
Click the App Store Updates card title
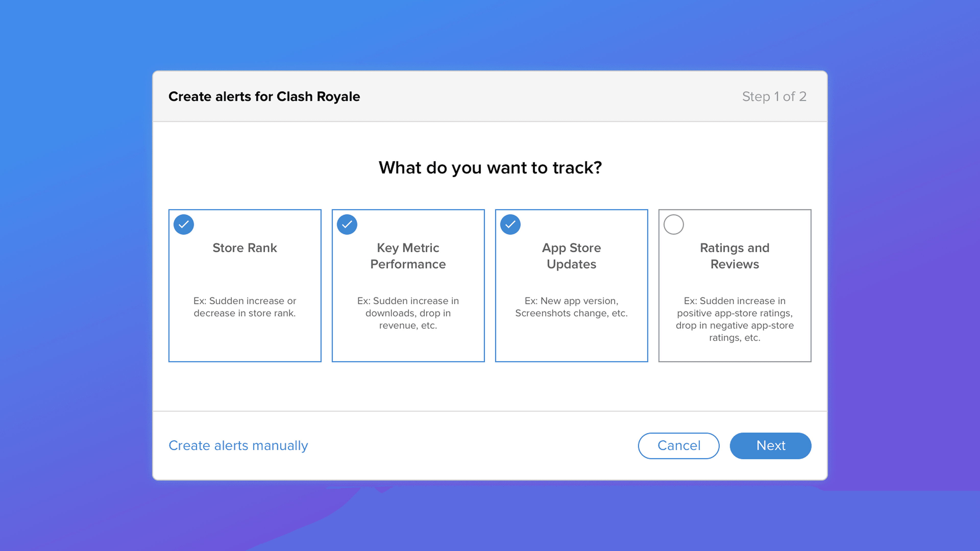coord(571,256)
